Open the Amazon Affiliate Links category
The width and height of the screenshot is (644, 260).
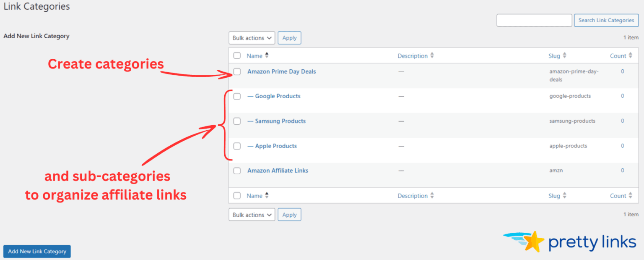(278, 171)
